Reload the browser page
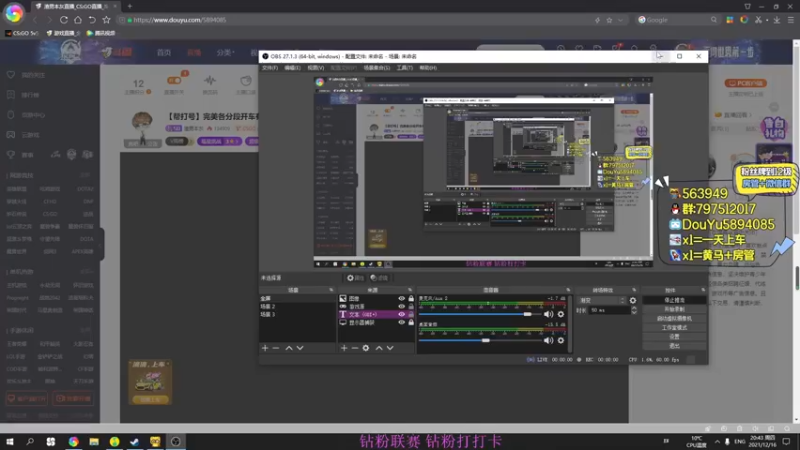The image size is (800, 450). [64, 20]
